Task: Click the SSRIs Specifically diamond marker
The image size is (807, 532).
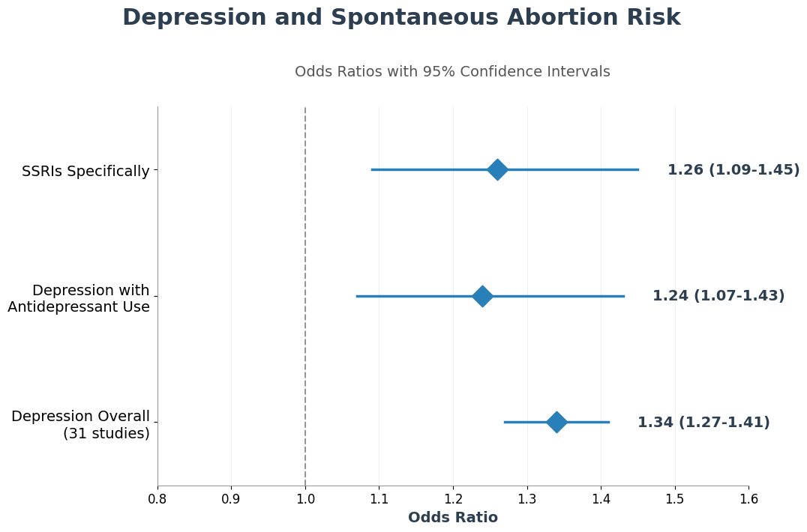Action: 496,170
